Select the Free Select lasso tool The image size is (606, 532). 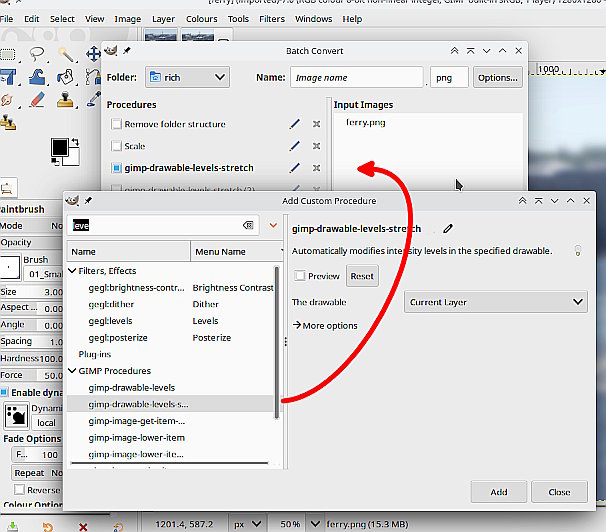pyautogui.click(x=38, y=55)
